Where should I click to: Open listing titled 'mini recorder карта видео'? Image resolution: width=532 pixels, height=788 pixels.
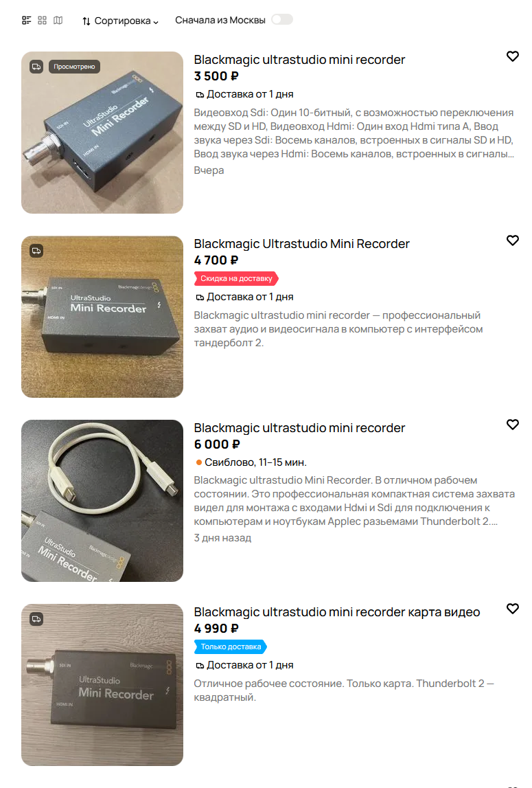(x=336, y=612)
